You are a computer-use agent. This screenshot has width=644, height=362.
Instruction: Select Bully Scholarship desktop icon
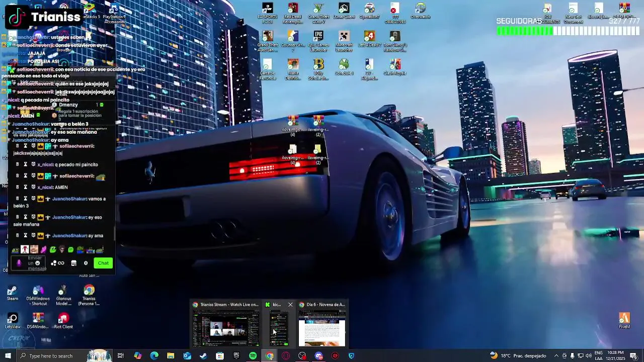(318, 69)
